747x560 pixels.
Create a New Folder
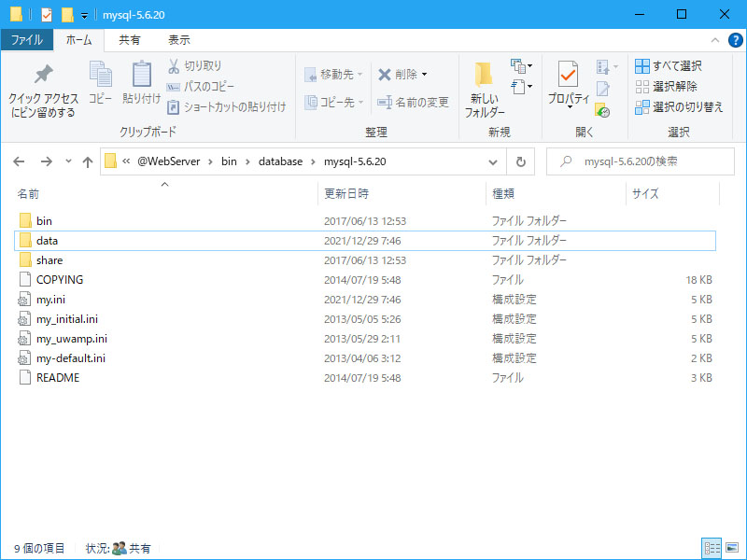tap(485, 90)
